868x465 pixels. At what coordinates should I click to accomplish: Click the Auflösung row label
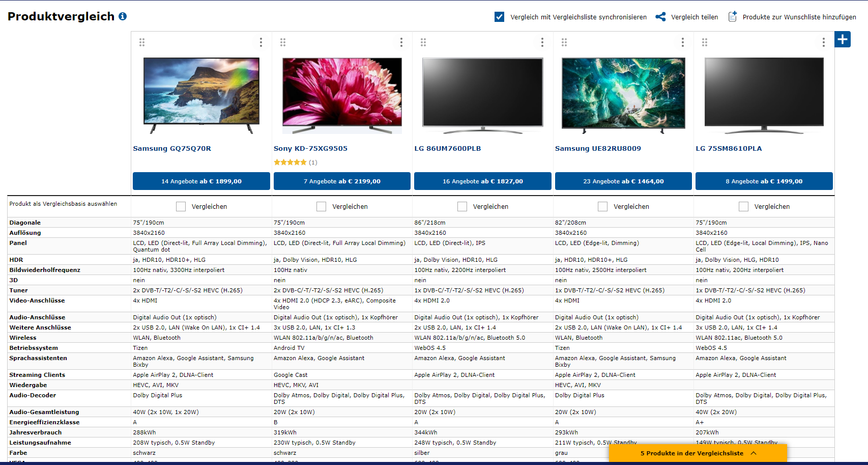pos(25,233)
